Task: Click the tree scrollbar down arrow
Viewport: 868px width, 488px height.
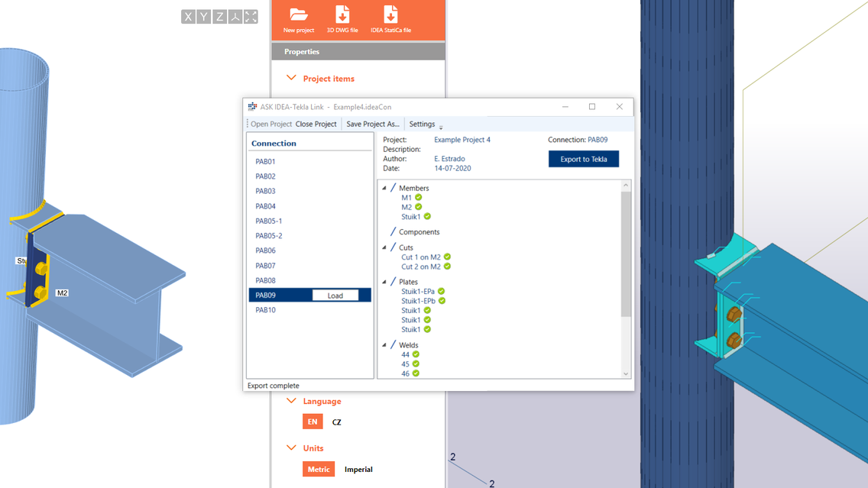Action: coord(626,373)
